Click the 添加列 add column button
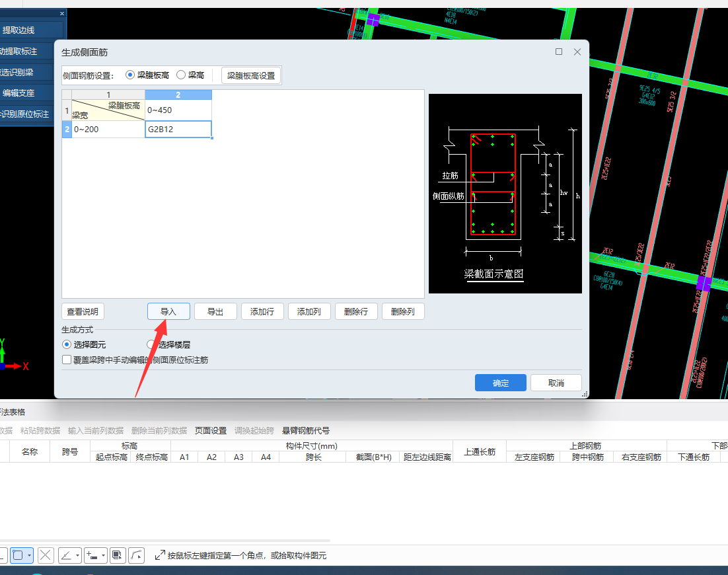The width and height of the screenshot is (728, 575). [x=309, y=311]
